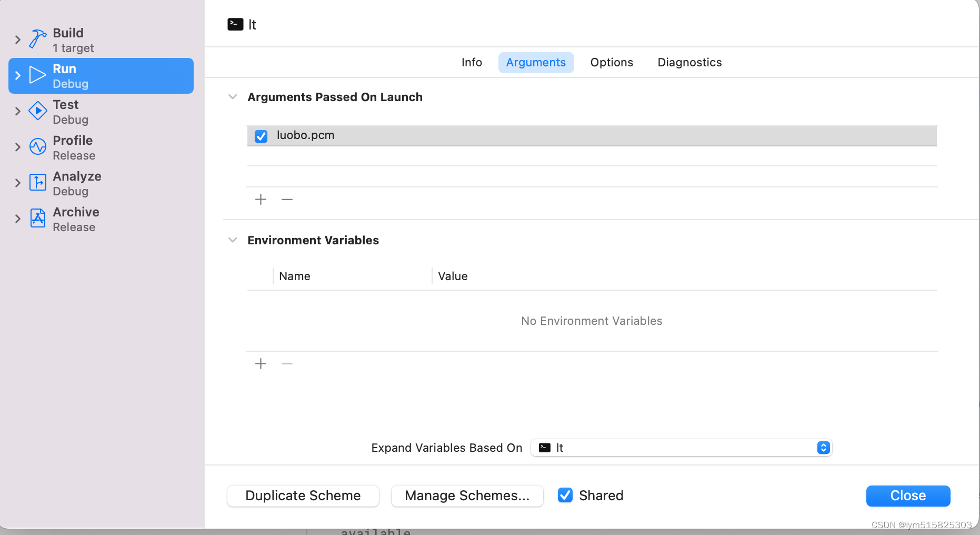Click the Build hammer icon
Viewport: 980px width, 535px height.
tap(37, 39)
